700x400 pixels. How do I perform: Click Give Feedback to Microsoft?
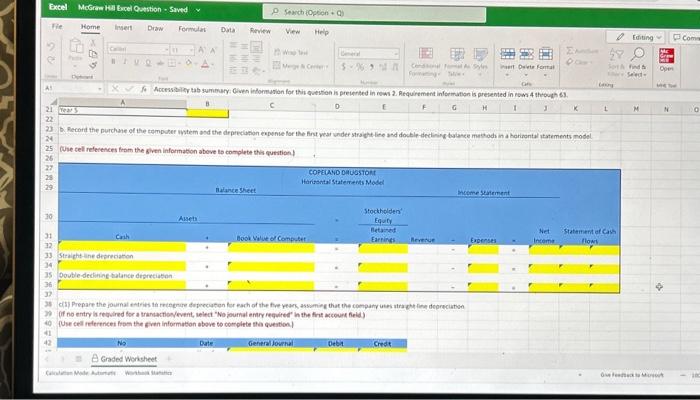pyautogui.click(x=632, y=375)
